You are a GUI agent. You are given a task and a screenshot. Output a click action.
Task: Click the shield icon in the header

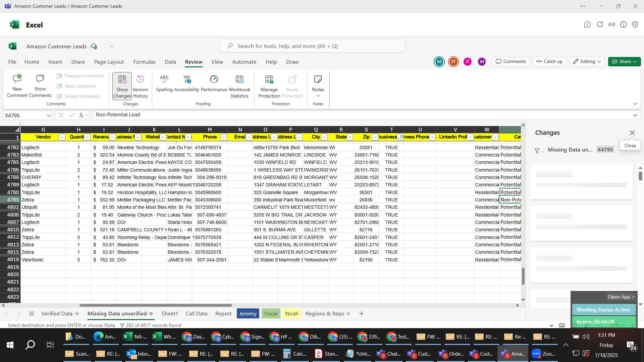pyautogui.click(x=635, y=24)
